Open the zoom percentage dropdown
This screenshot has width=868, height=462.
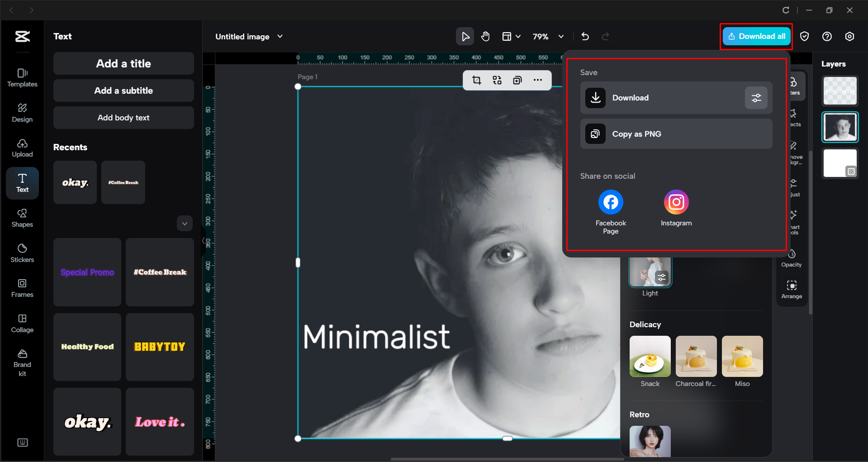[x=561, y=36]
